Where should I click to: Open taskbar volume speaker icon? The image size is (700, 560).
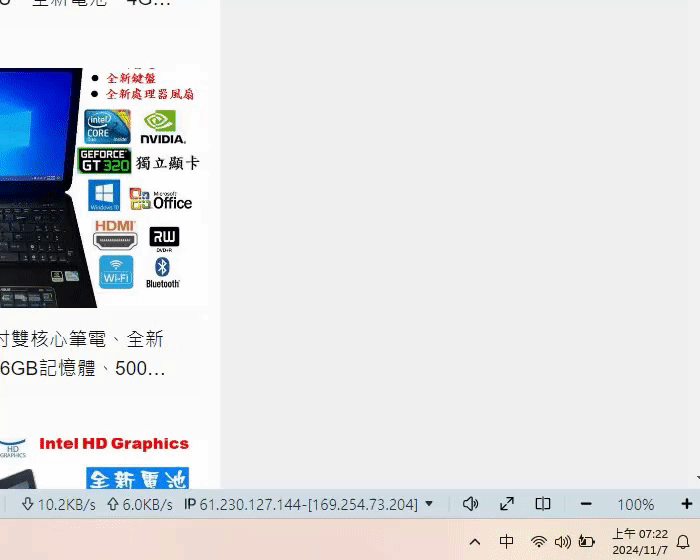coord(562,542)
